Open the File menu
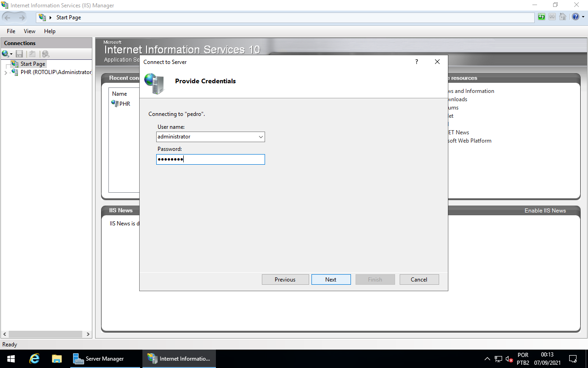 11,31
